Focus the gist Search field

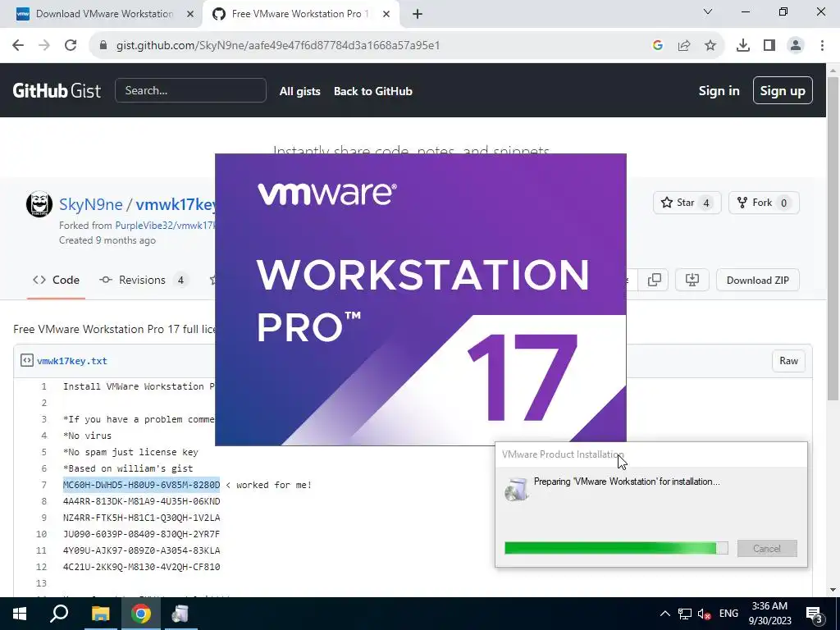point(190,90)
